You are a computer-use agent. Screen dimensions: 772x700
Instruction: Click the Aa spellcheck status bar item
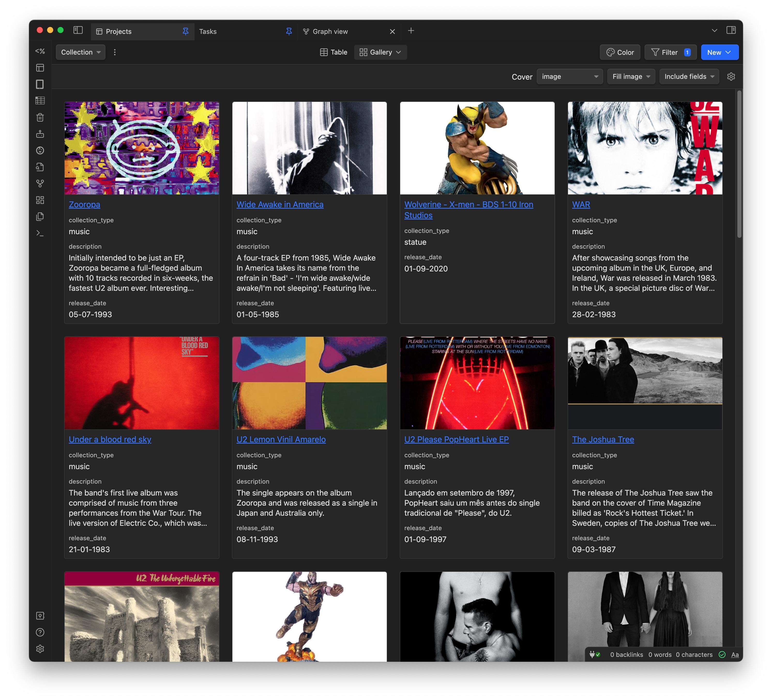[735, 655]
